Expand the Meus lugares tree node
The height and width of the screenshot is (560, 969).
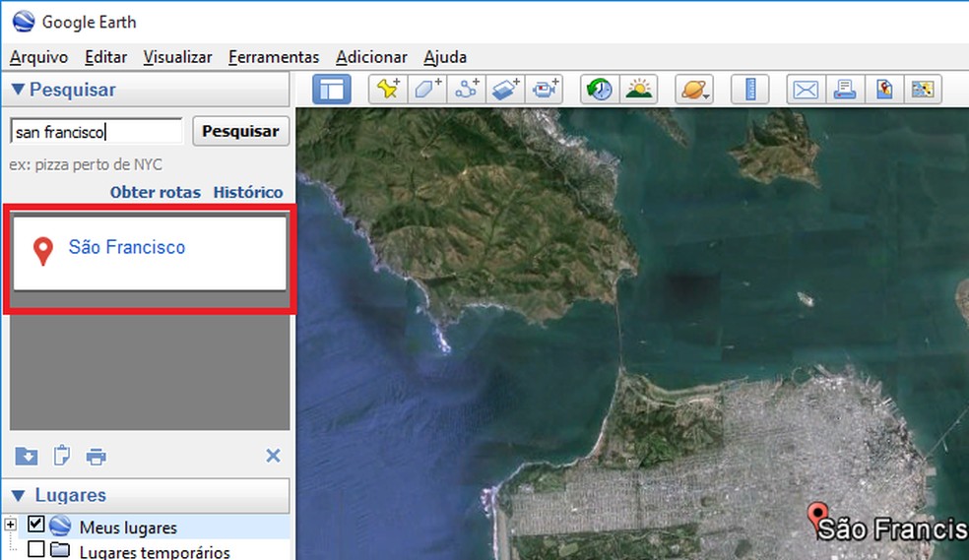tap(10, 525)
